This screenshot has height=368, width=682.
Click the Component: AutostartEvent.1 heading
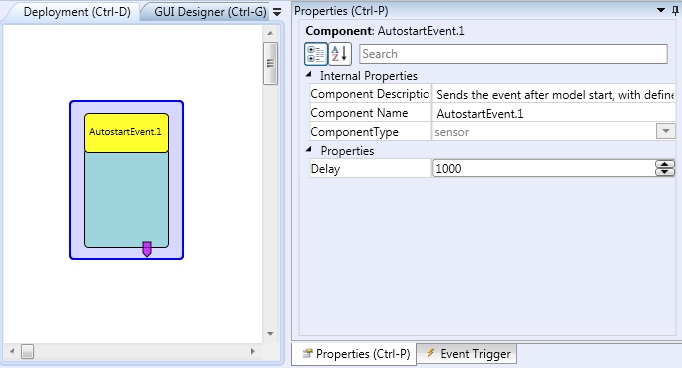(385, 31)
